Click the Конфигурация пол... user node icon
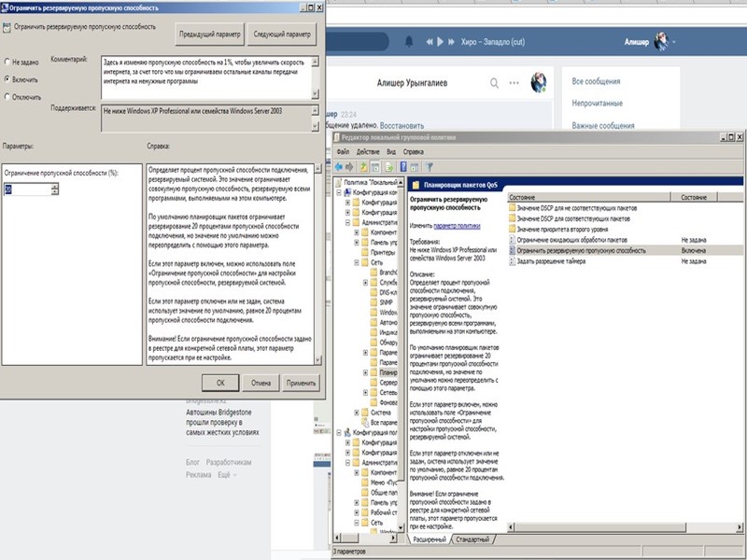Viewport: 747px width, 560px height. click(x=347, y=432)
